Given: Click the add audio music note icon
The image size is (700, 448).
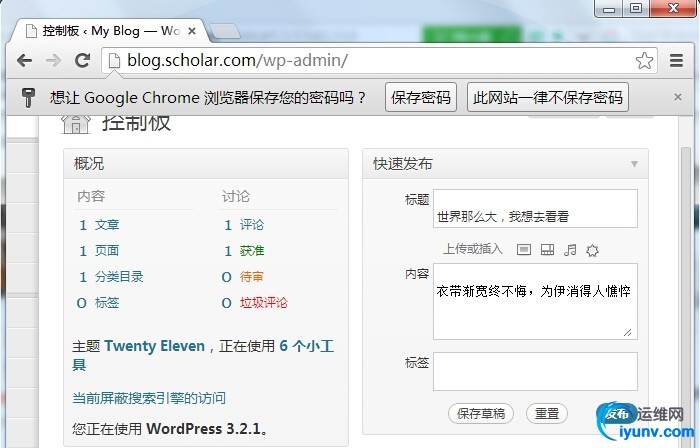Looking at the screenshot, I should click(570, 249).
